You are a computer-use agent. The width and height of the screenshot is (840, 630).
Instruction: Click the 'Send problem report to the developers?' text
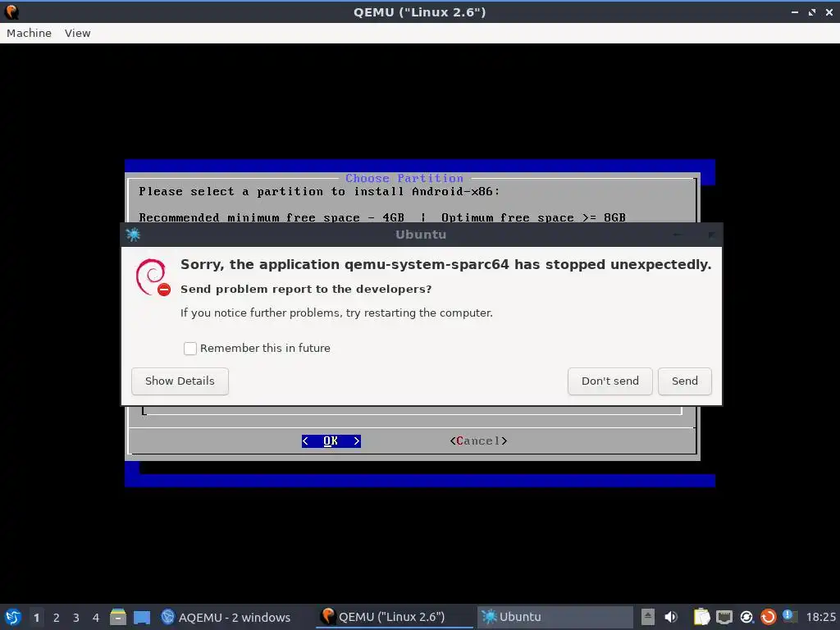coord(306,290)
